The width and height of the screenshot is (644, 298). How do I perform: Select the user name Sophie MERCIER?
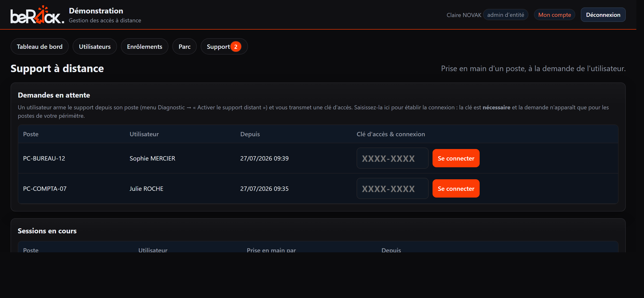tap(152, 158)
